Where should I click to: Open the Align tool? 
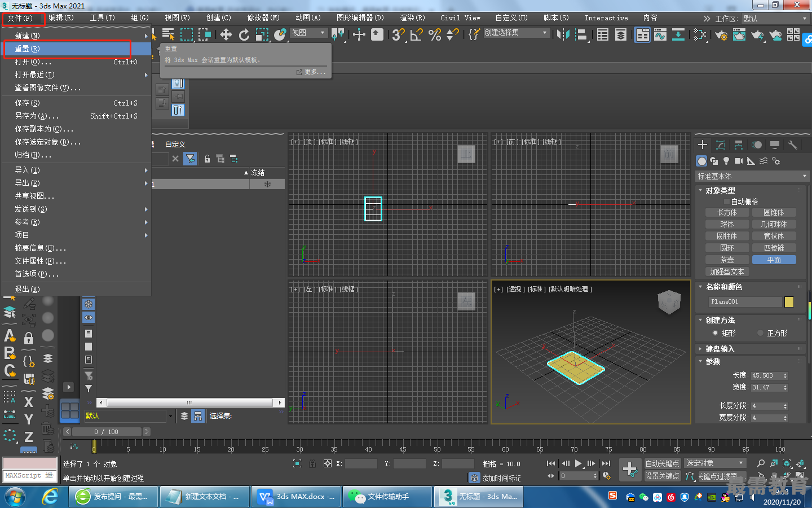[x=581, y=35]
